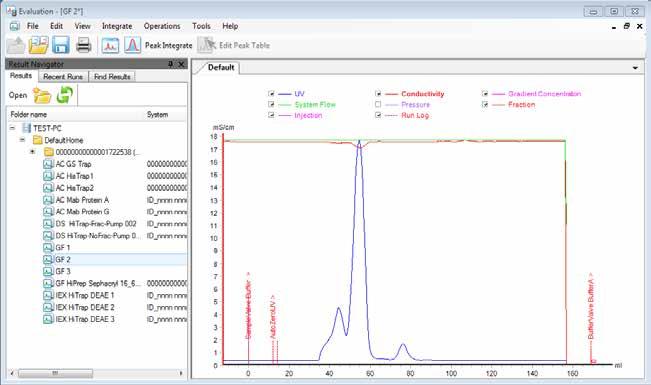Viewport: 651px width, 385px height.
Task: Click the IEX HiTrap DEAE 1 result icon
Action: (48, 295)
